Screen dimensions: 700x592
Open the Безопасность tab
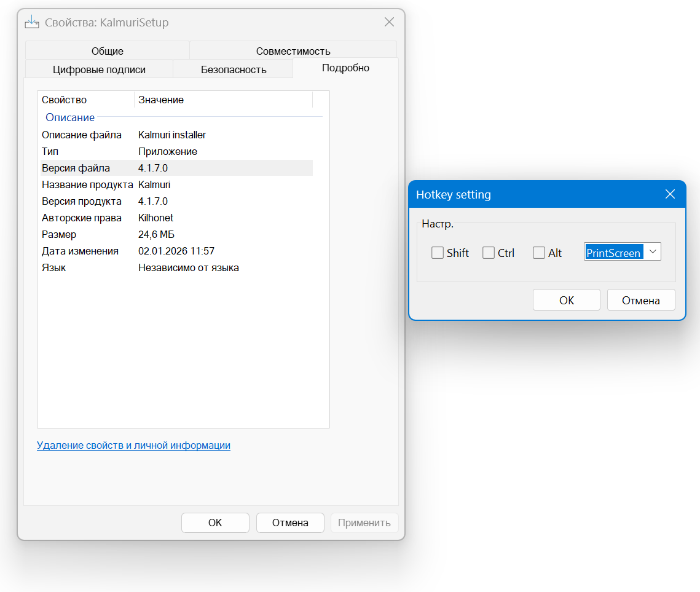234,69
